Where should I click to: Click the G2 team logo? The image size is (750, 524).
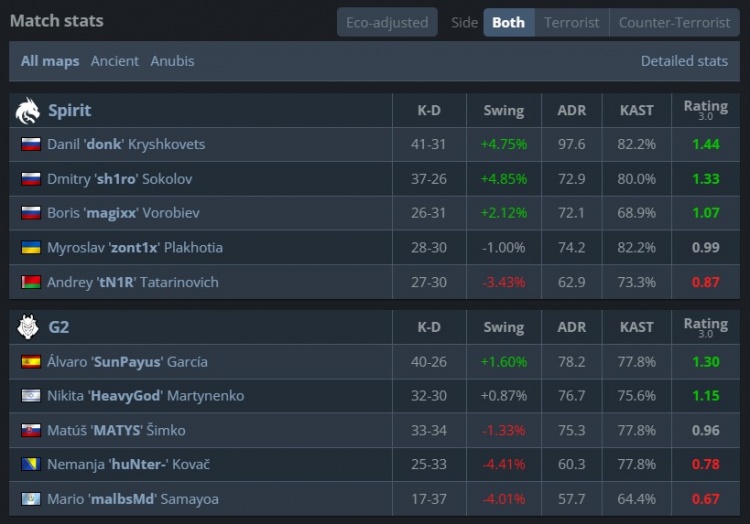click(x=27, y=327)
